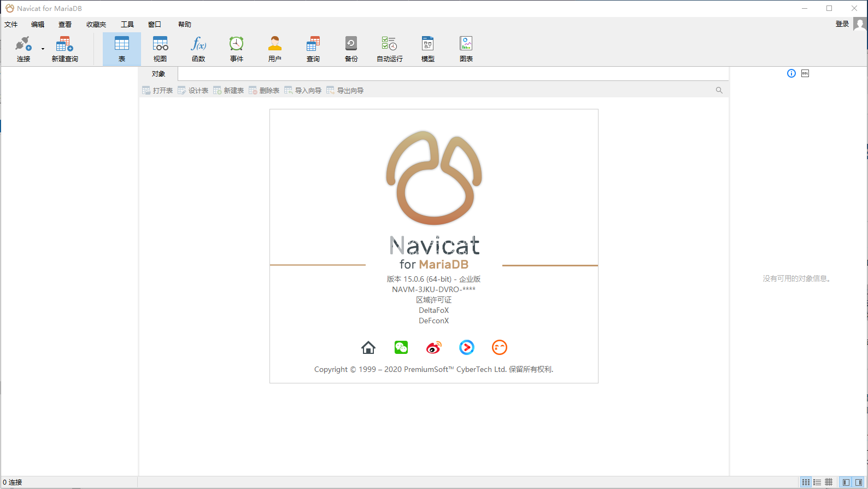The image size is (868, 489).
Task: Open the 图表 charts icon
Action: (x=466, y=44)
